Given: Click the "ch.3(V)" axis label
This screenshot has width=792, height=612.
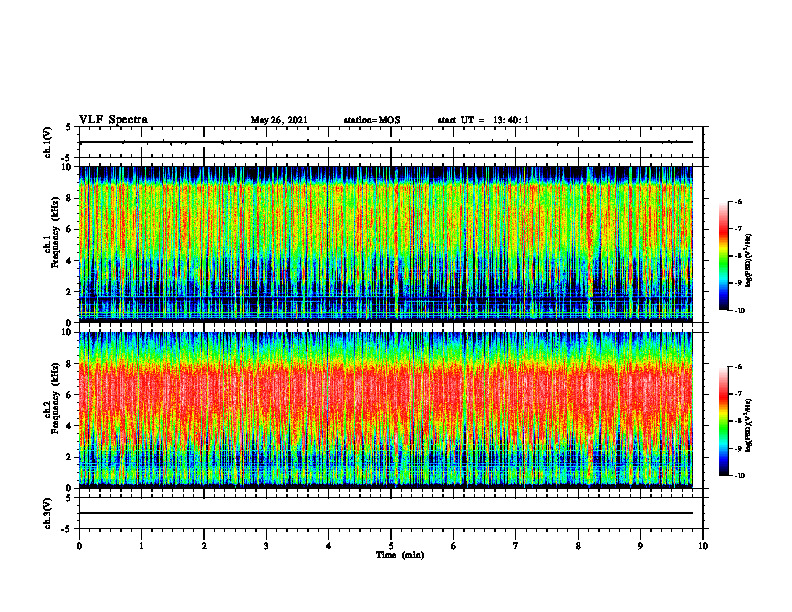Looking at the screenshot, I should (x=48, y=513).
